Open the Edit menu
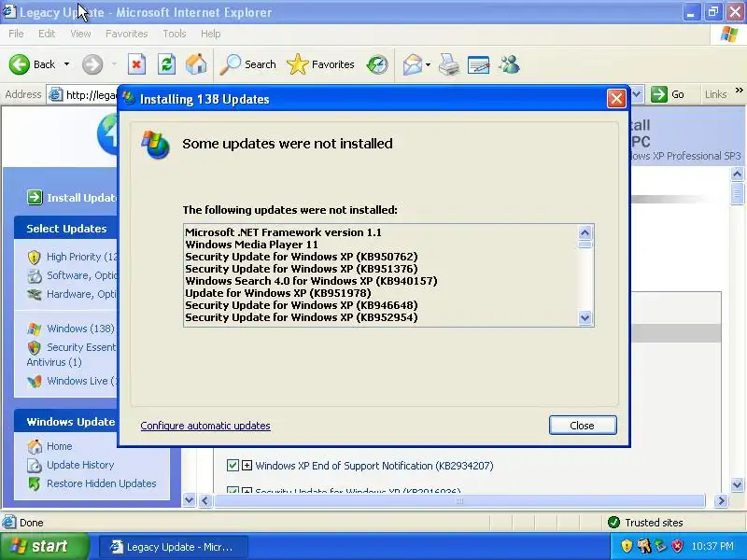747x560 pixels. 47,34
